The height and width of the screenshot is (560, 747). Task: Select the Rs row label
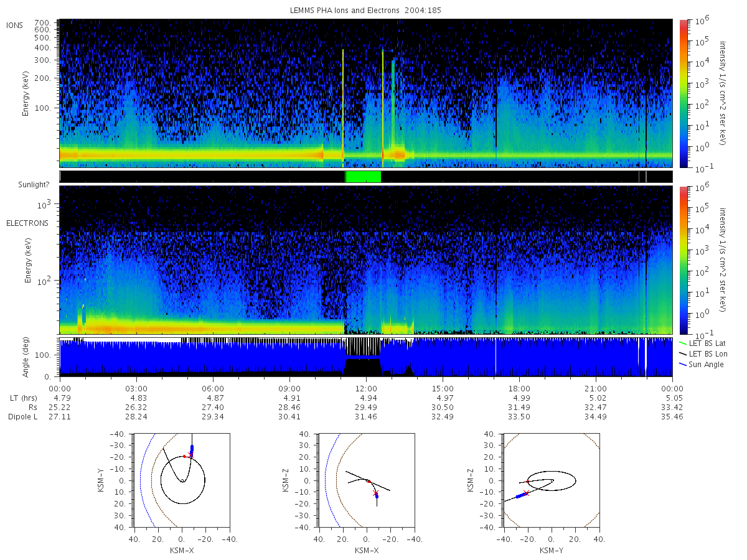point(32,407)
